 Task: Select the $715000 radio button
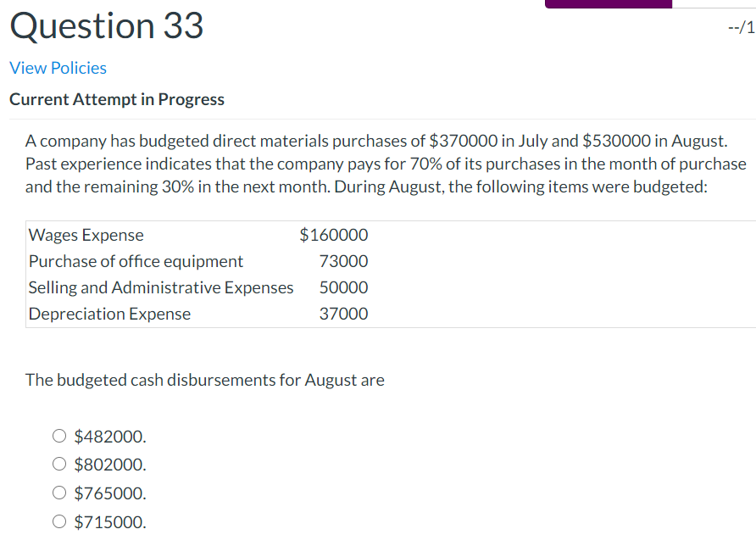59,521
